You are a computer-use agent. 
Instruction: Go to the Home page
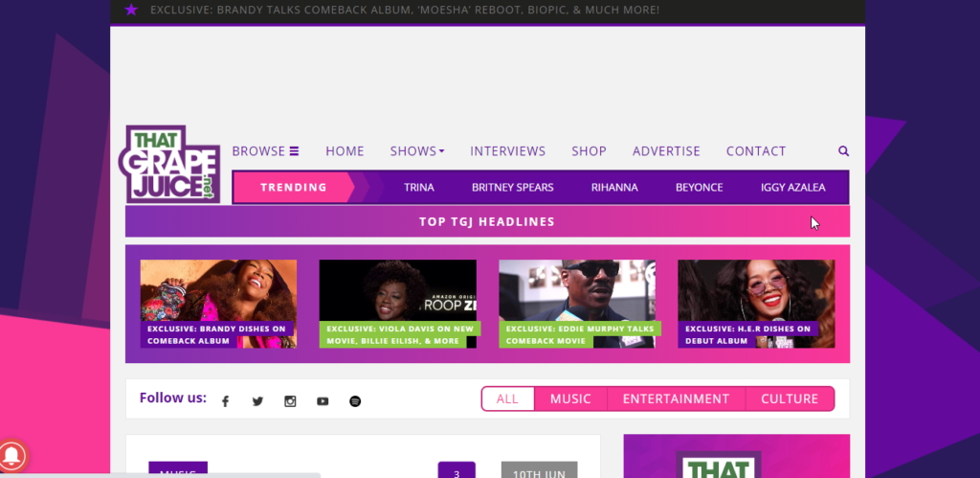[x=345, y=150]
